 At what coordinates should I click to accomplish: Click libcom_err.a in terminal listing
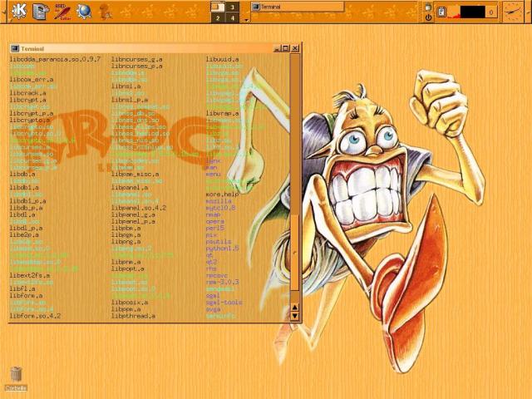32,80
